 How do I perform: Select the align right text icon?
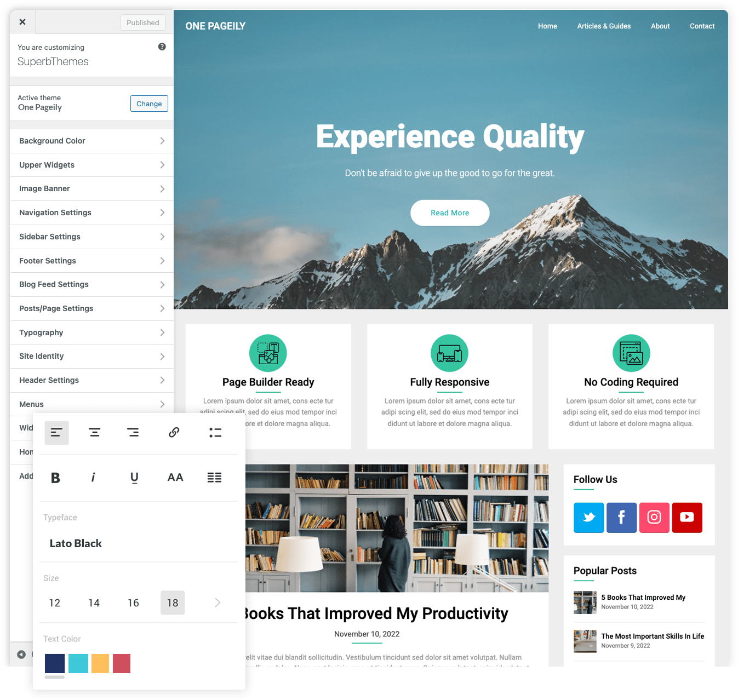tap(133, 433)
